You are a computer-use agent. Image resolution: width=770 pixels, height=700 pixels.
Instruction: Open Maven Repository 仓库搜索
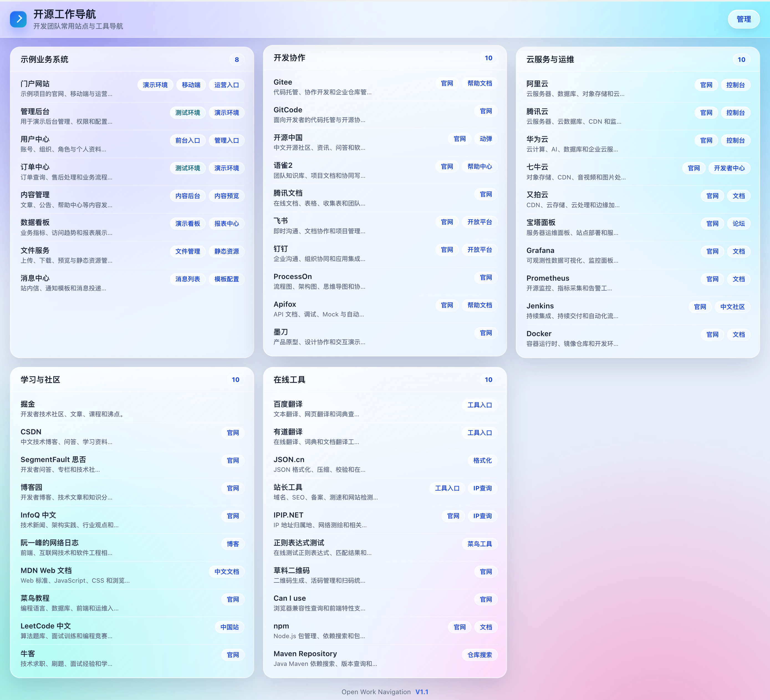click(480, 655)
